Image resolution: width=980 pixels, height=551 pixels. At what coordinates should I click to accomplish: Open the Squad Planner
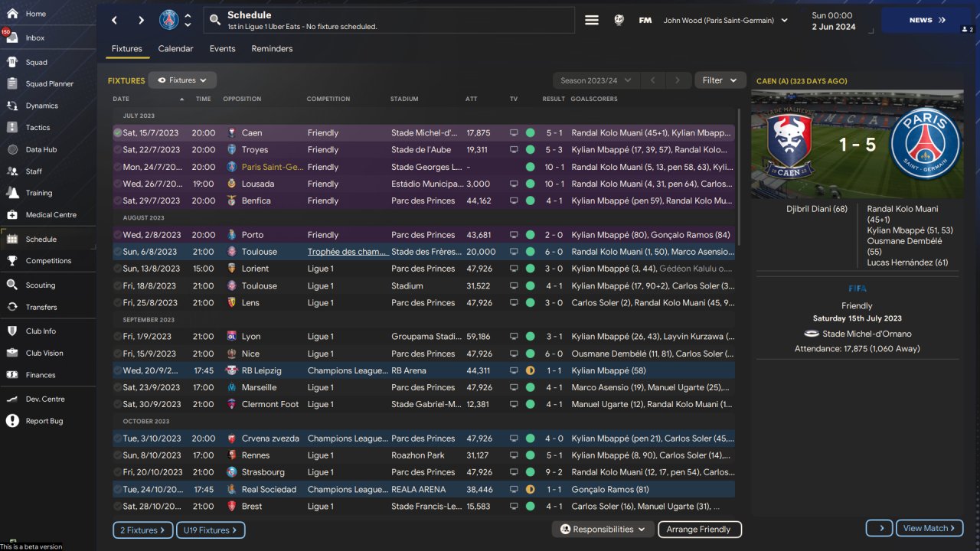tap(50, 83)
